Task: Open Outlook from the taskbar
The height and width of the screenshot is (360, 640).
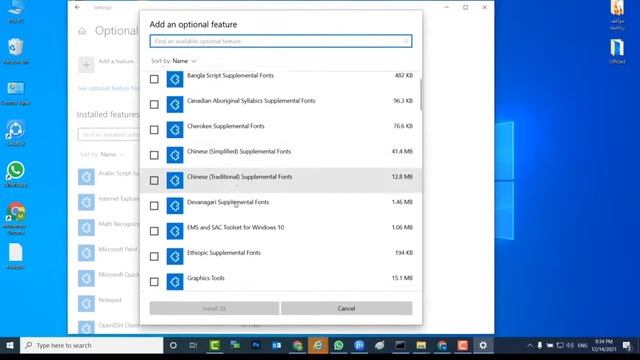Action: click(x=277, y=345)
